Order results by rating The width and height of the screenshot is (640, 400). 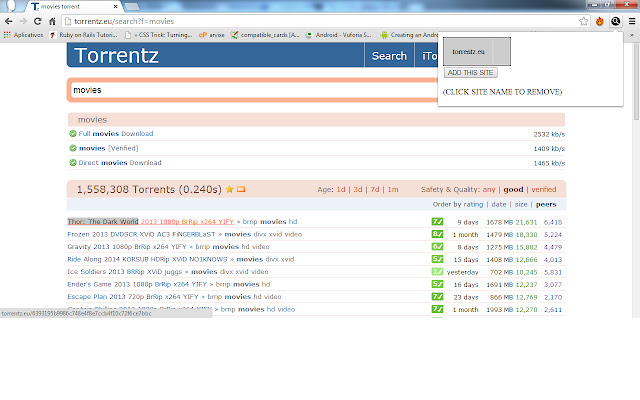(474, 204)
